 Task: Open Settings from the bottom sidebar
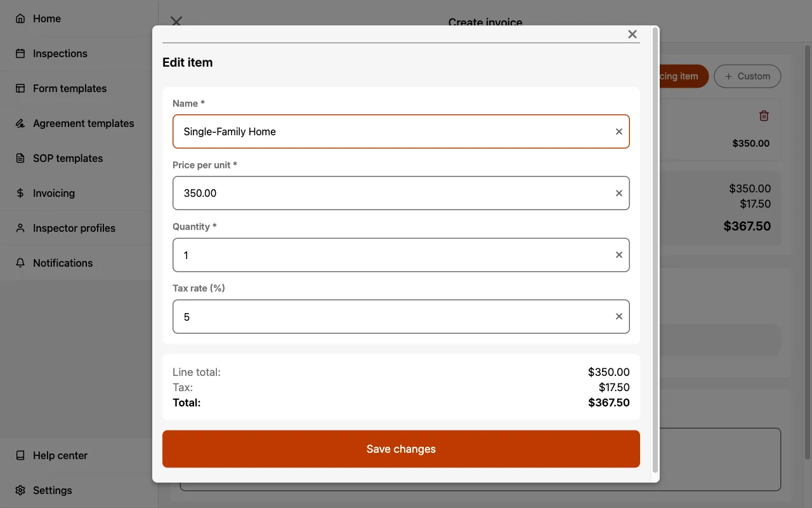coord(52,490)
